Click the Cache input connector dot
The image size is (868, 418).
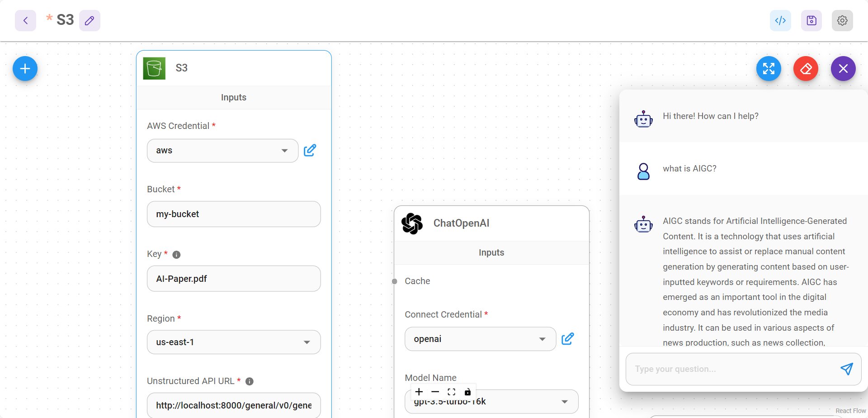pyautogui.click(x=394, y=281)
